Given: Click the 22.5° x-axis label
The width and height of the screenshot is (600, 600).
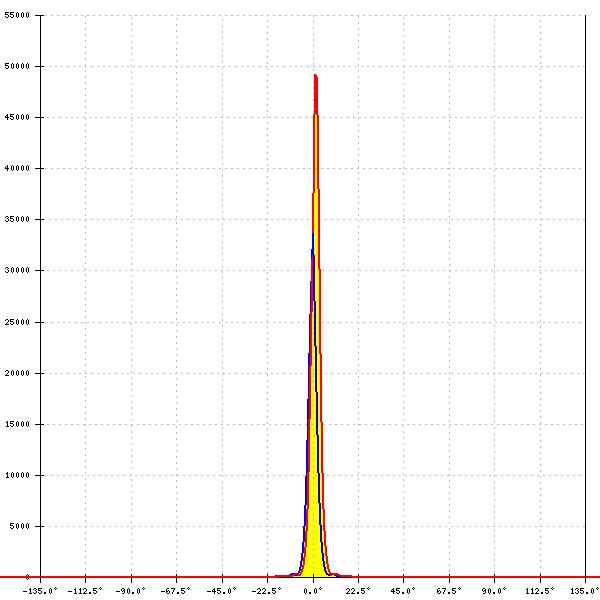Looking at the screenshot, I should (x=358, y=591).
